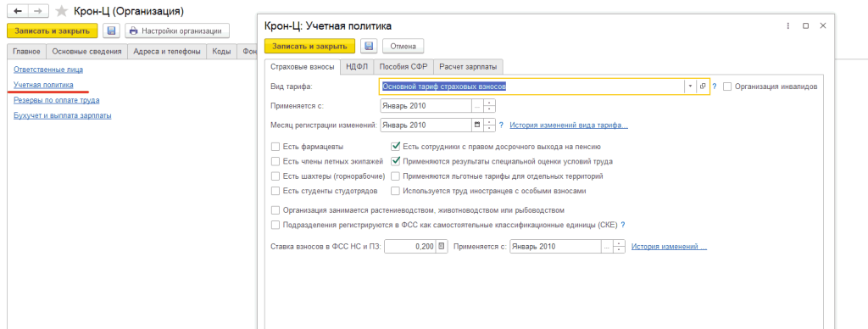Open История изменений link near Ставка взносов
The height and width of the screenshot is (329, 868).
670,247
